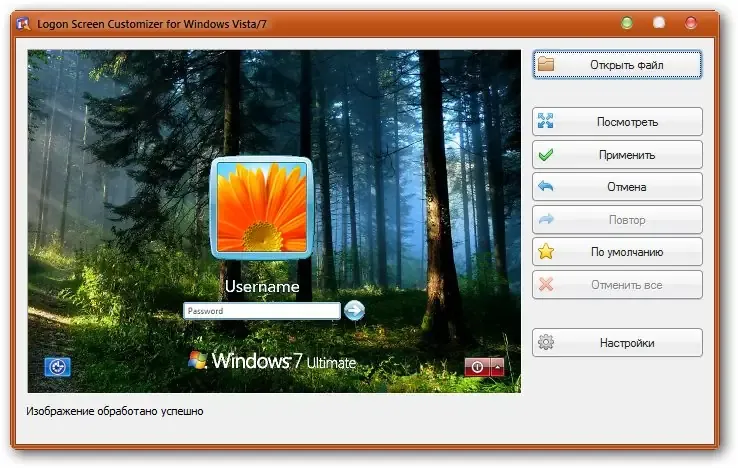Click the orange flower user avatar
The height and width of the screenshot is (468, 738).
(262, 208)
